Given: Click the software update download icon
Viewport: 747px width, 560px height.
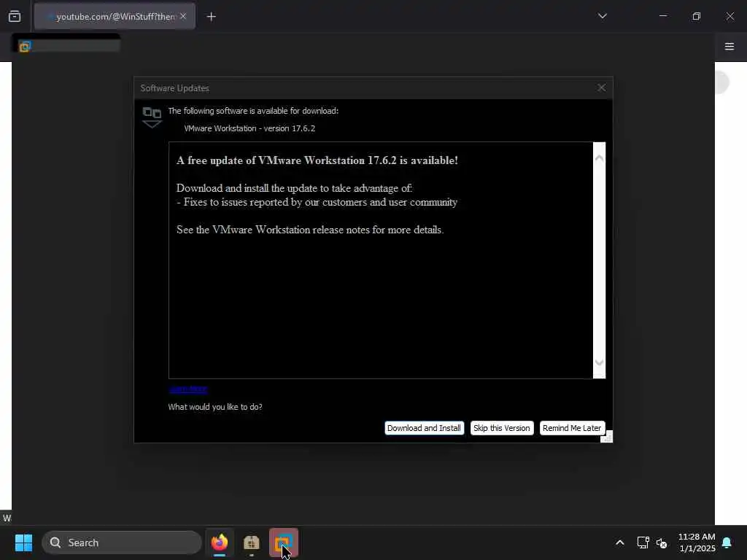Looking at the screenshot, I should coord(152,117).
